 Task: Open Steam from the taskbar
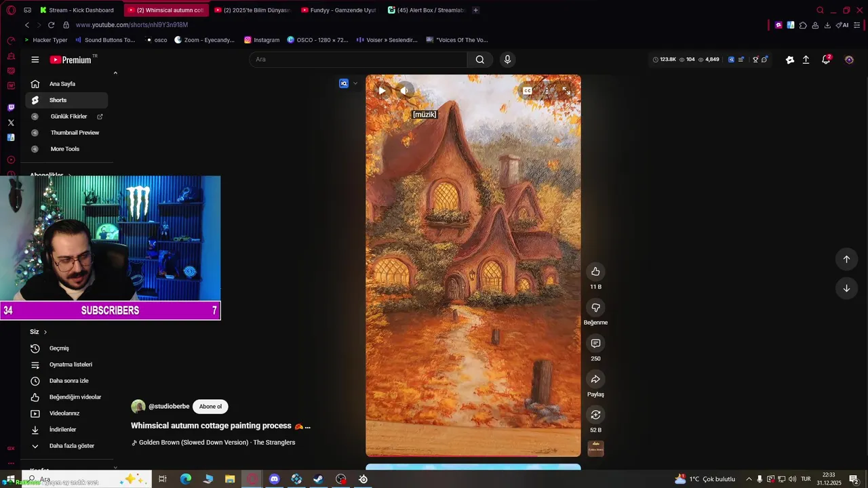tap(318, 479)
